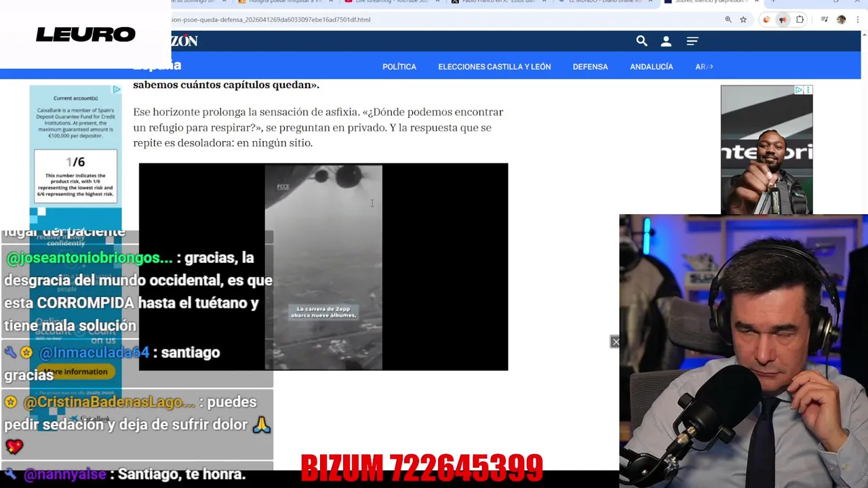This screenshot has width=868, height=488.
Task: Open ELECCIONES CASTILLA Y LEÓN section
Action: click(494, 66)
